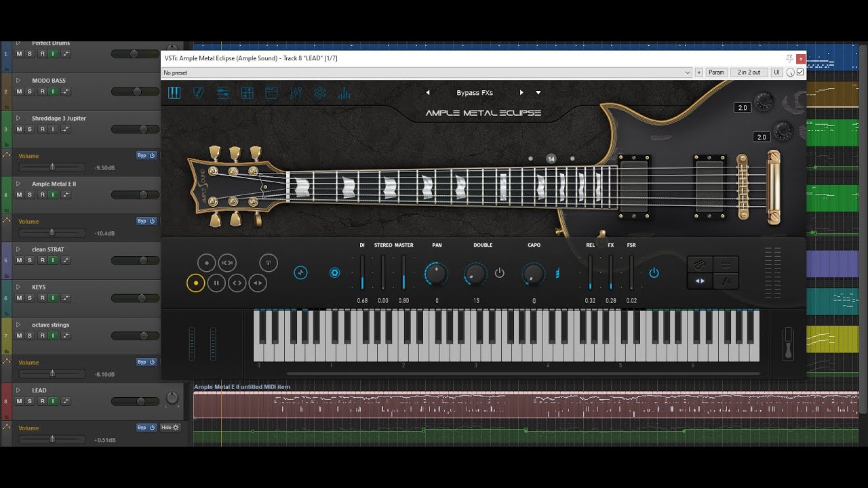The image size is (868, 488).
Task: Solo the KEYS track
Action: [x=30, y=298]
